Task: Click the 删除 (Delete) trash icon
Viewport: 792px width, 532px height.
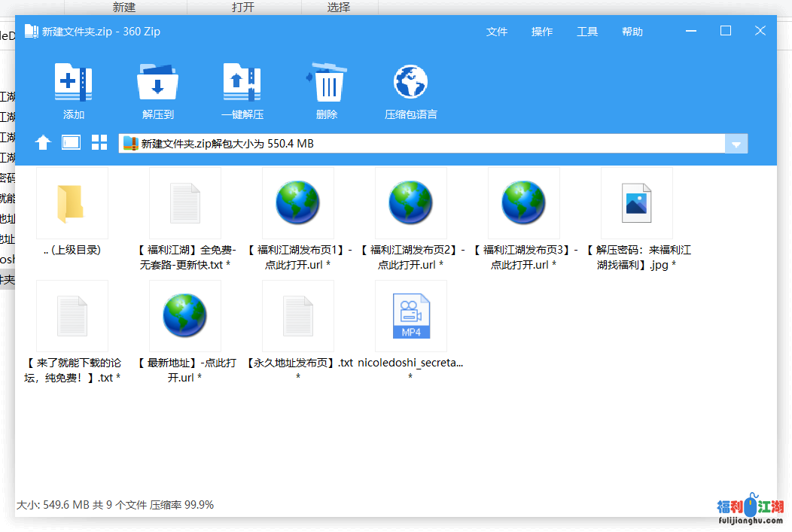Action: click(327, 82)
